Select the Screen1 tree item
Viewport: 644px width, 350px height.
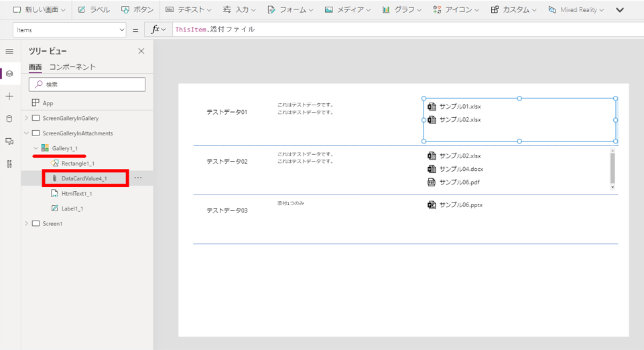pyautogui.click(x=52, y=223)
